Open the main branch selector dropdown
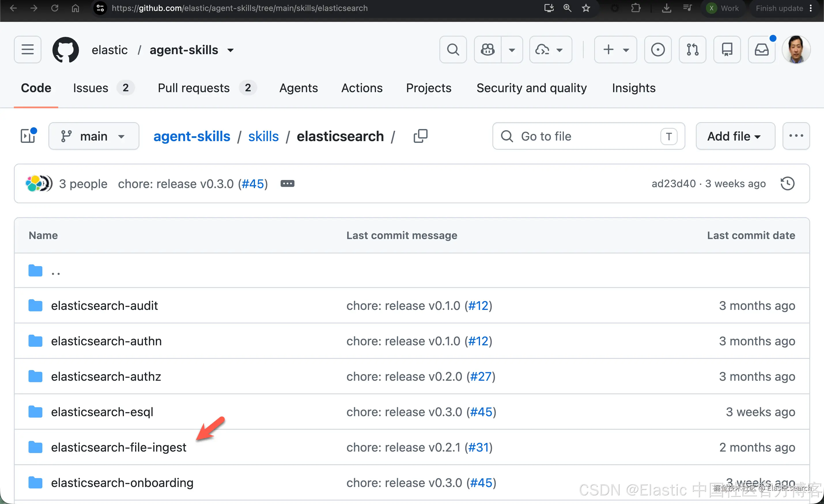 [x=94, y=136]
